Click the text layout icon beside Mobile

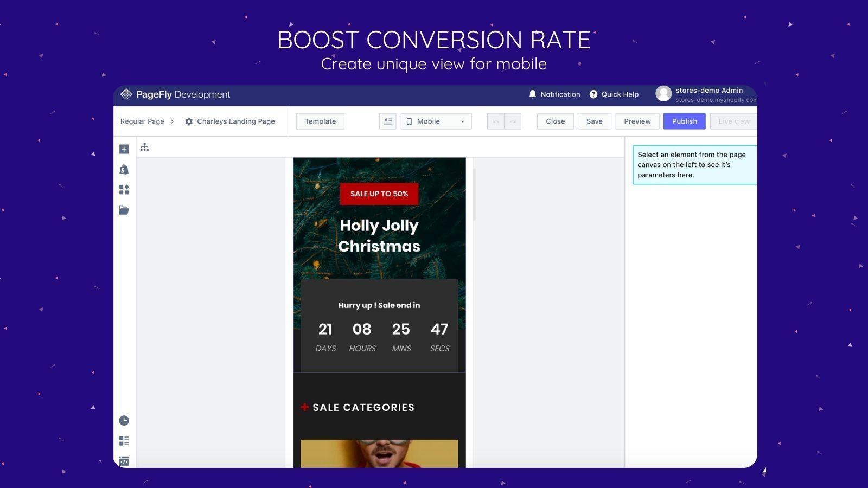point(387,121)
